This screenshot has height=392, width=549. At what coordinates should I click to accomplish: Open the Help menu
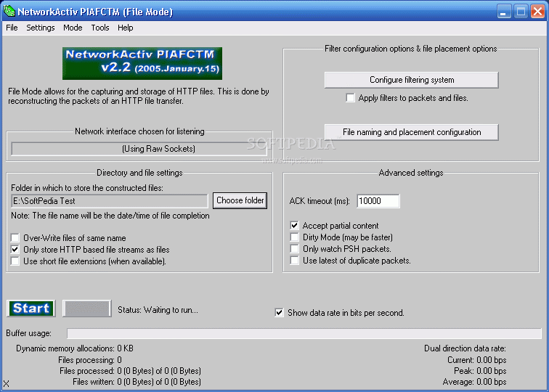pos(126,28)
